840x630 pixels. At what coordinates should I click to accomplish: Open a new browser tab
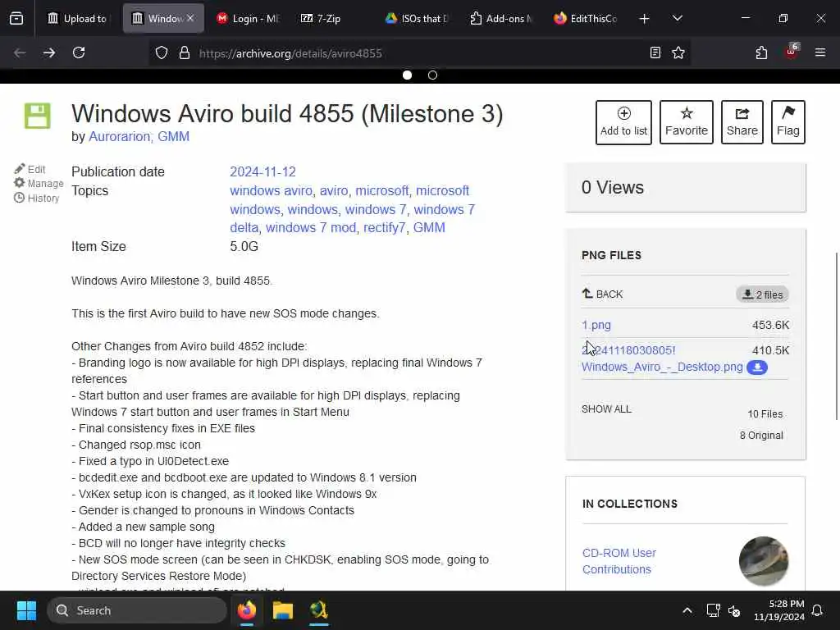click(x=645, y=19)
